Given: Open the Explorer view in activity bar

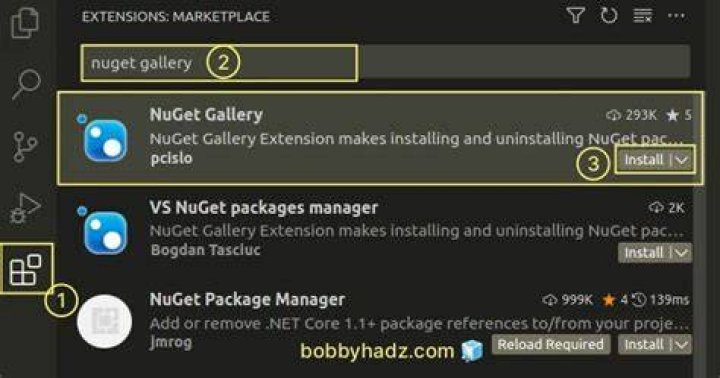Looking at the screenshot, I should pyautogui.click(x=26, y=23).
